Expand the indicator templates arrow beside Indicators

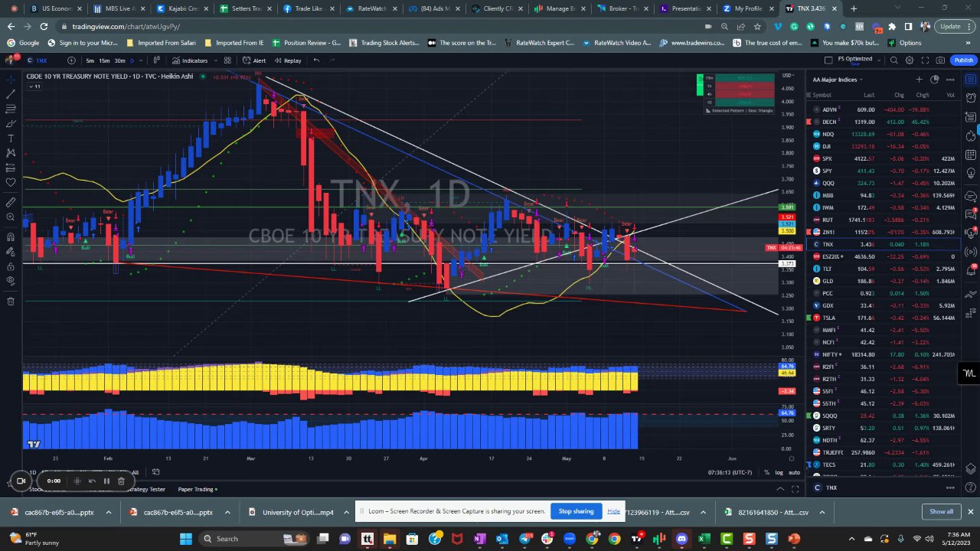216,60
